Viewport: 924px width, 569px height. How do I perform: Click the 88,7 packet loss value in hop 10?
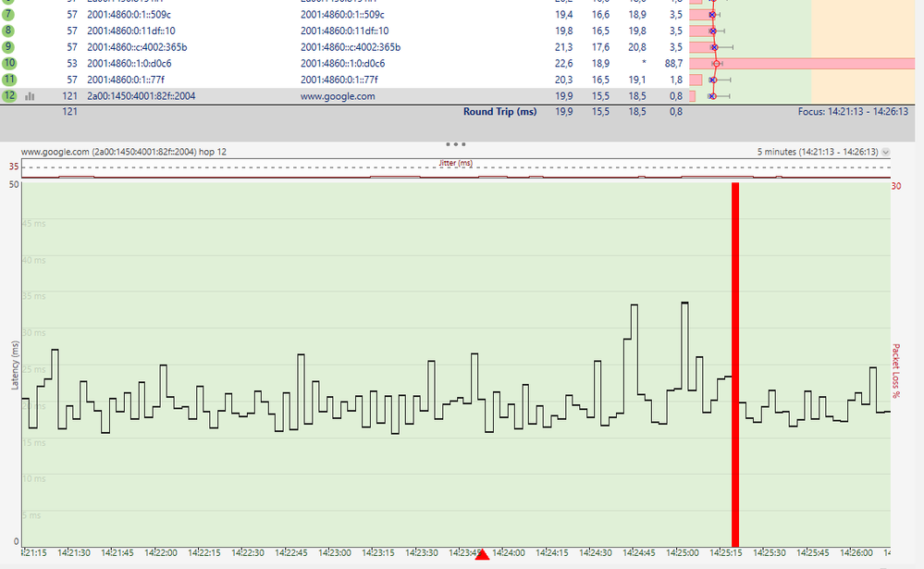673,63
